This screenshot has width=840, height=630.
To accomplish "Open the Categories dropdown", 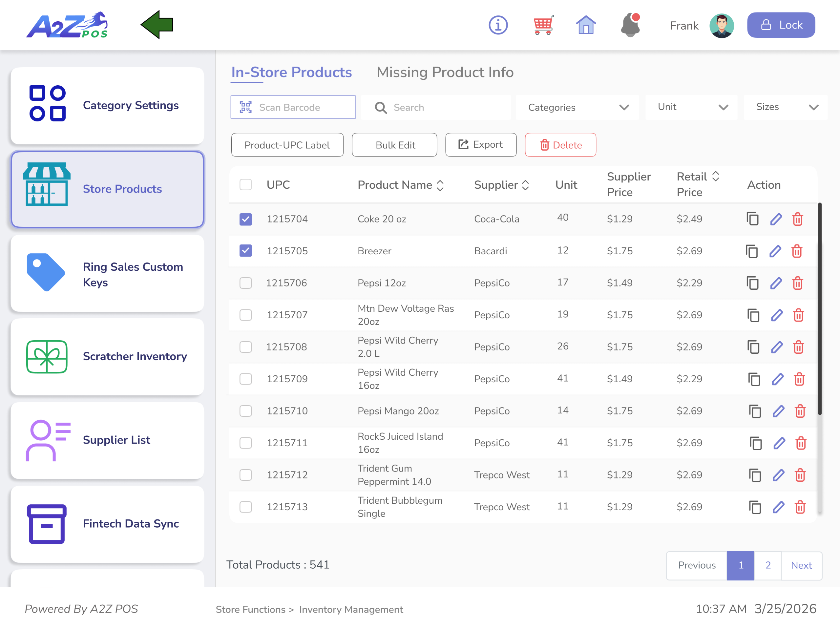I will coord(577,108).
